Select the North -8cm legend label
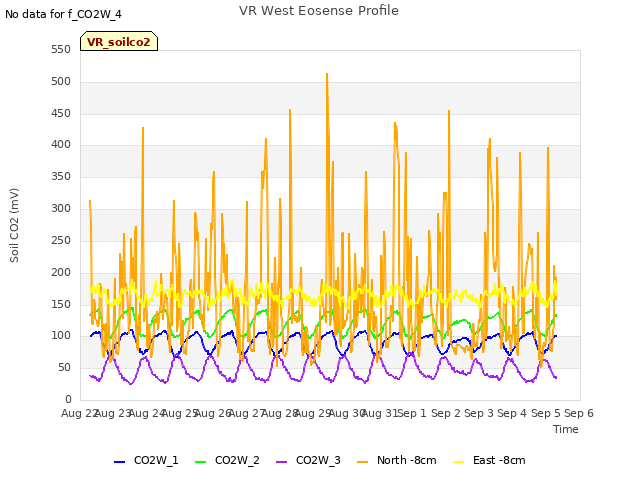The height and width of the screenshot is (480, 640). [407, 460]
